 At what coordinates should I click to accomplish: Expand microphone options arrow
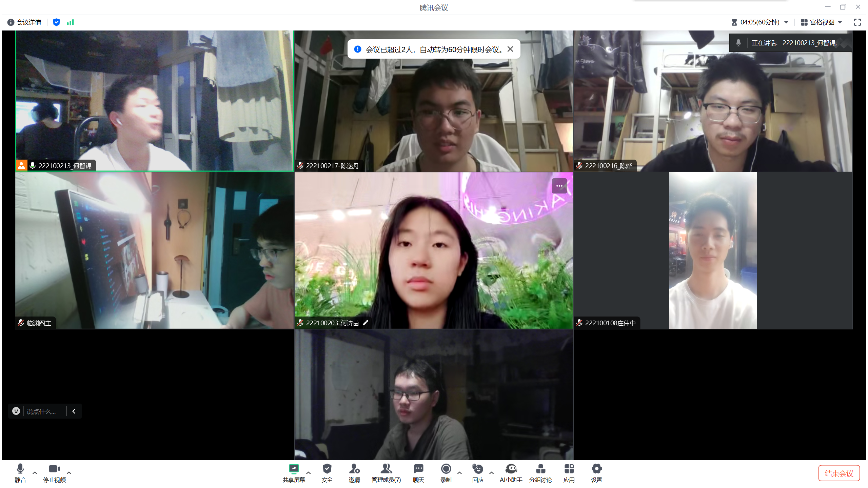click(35, 473)
